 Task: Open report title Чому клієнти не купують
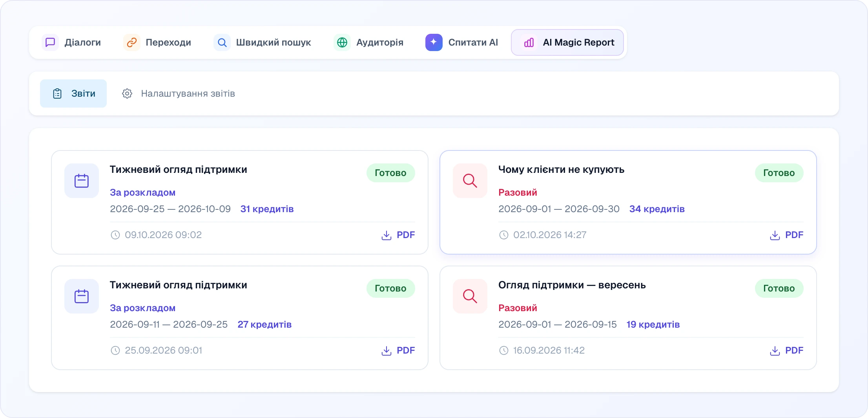(561, 170)
